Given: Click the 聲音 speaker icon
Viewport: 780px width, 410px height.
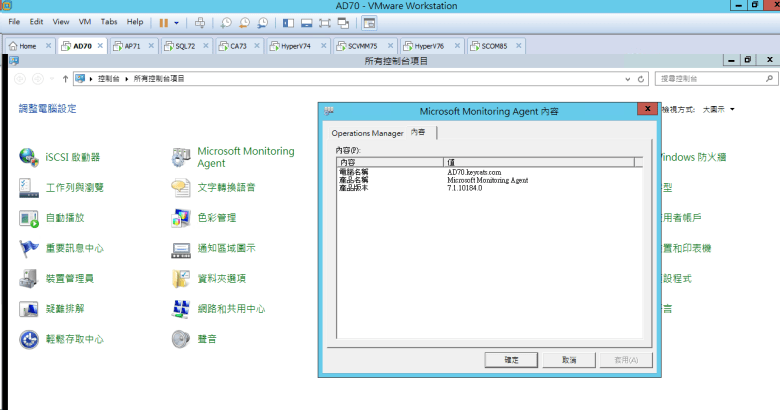Looking at the screenshot, I should (x=181, y=339).
